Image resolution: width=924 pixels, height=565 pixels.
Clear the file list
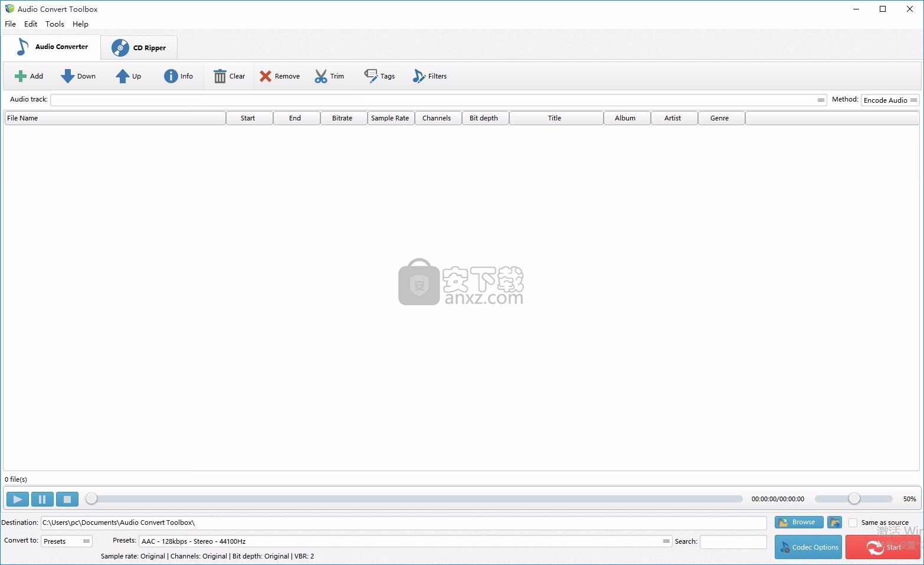point(229,76)
